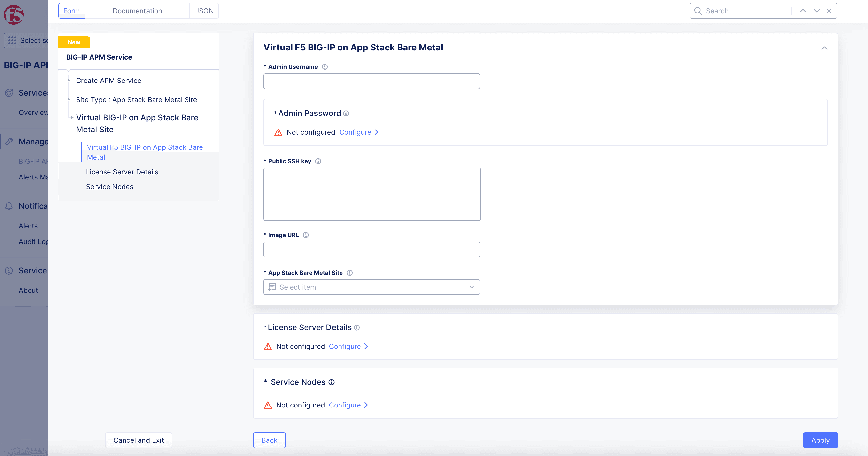Click the App Stack Bare Metal Site info icon
Viewport: 868px width, 456px height.
(350, 273)
